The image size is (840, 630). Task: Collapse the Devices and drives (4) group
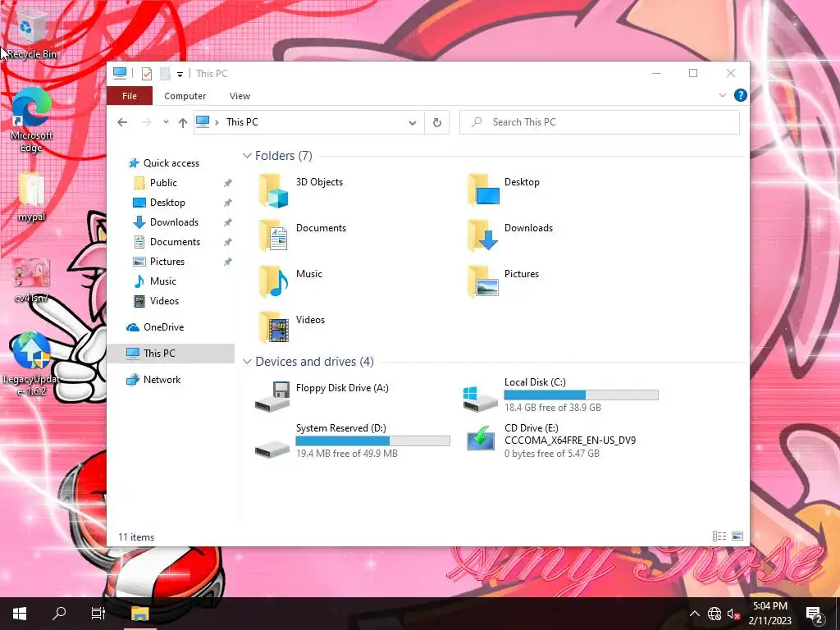pyautogui.click(x=247, y=362)
